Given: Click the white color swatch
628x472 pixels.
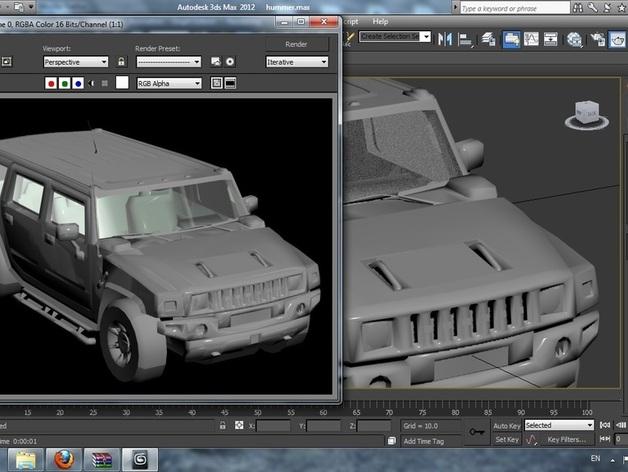Looking at the screenshot, I should [122, 83].
